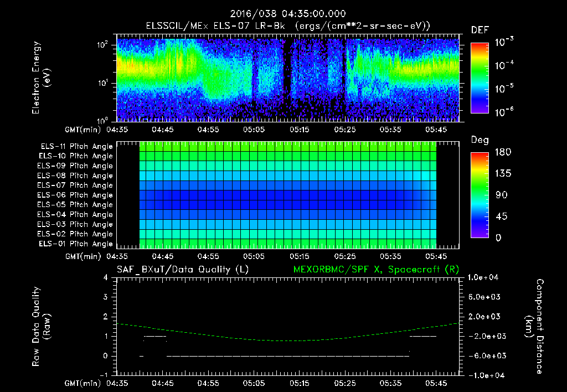Select the ELS-09 Pitch Angle row label
This screenshot has height=392, width=567.
click(75, 166)
